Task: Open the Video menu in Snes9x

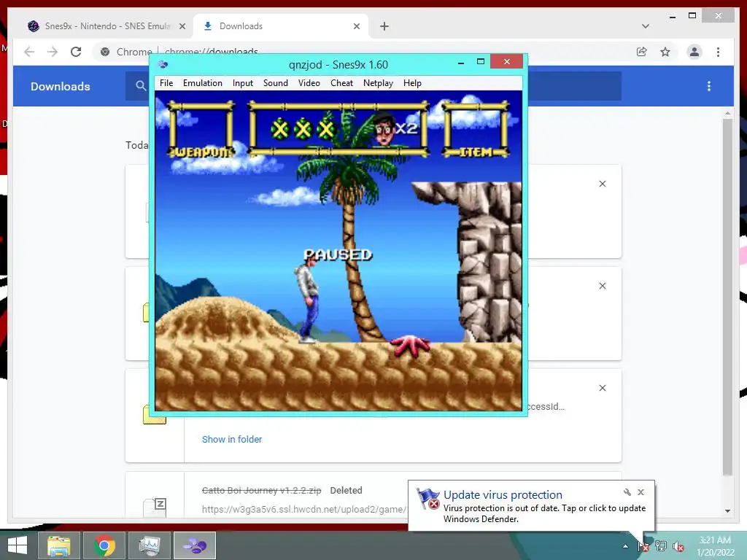Action: (x=309, y=83)
